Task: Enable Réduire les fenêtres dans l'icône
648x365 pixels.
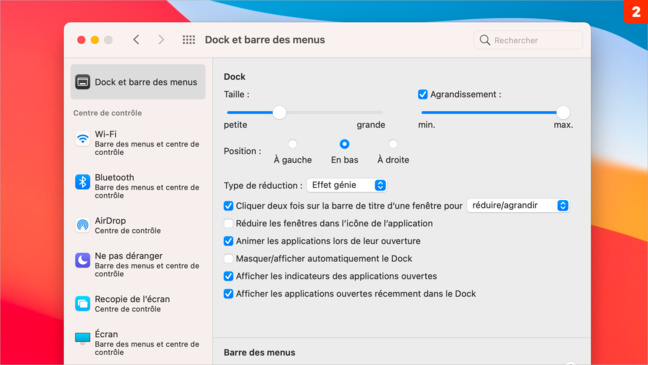Action: coord(228,223)
